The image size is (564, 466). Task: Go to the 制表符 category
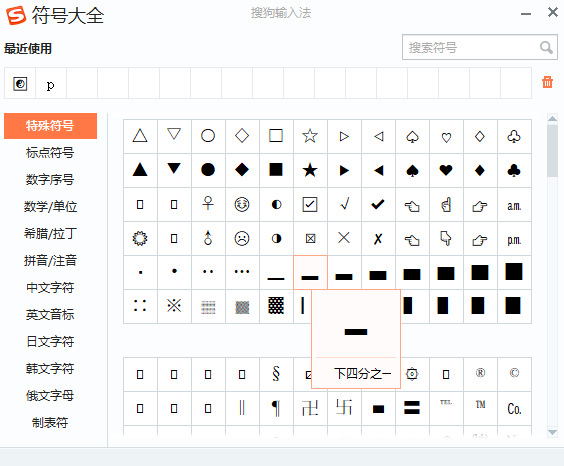50,422
